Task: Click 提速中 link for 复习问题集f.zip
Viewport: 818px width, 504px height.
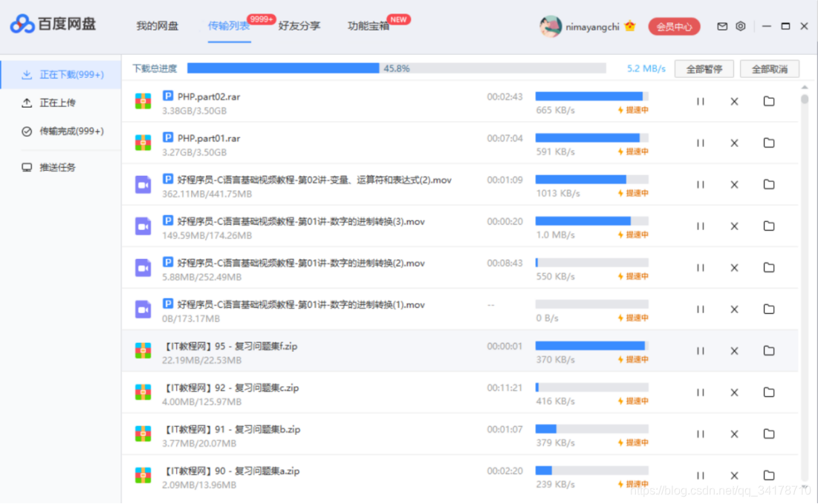Action: tap(633, 359)
